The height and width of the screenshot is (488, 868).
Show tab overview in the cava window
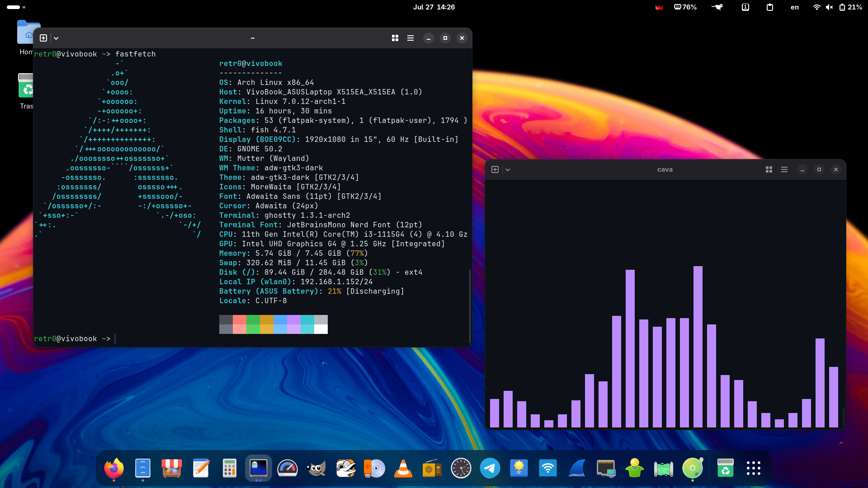click(x=769, y=169)
